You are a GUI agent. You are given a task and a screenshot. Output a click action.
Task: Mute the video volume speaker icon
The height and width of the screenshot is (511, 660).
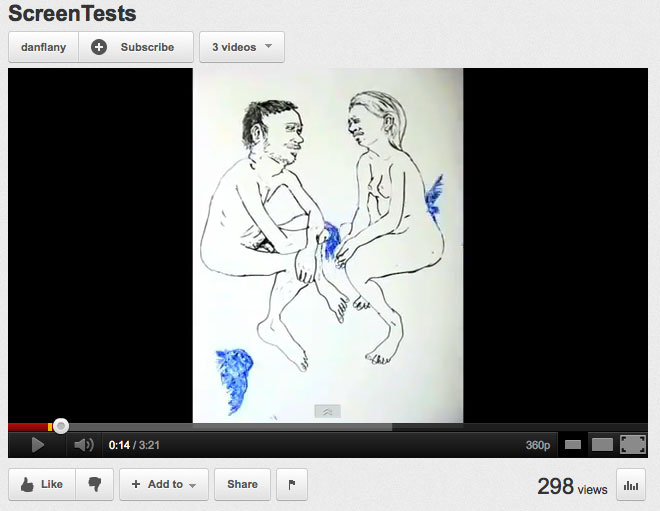pyautogui.click(x=84, y=444)
